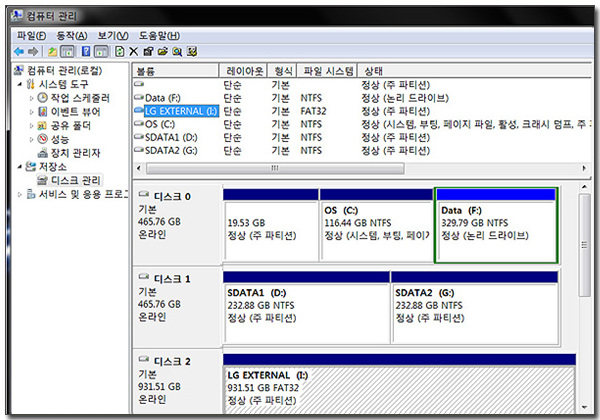The width and height of the screenshot is (600, 420).
Task: Click the Open folder toolbar icon
Action: tap(163, 51)
